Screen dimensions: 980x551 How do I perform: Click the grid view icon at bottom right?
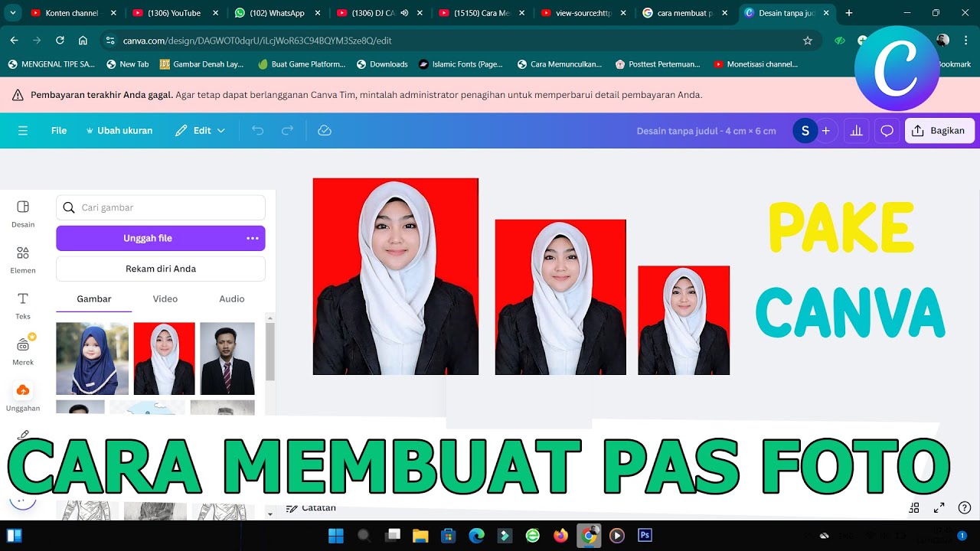pyautogui.click(x=914, y=507)
